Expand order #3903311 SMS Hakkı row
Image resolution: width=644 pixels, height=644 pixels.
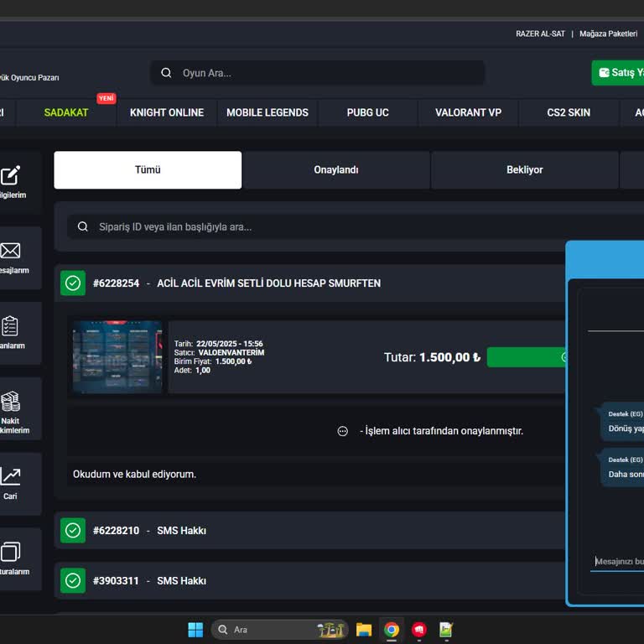click(x=181, y=581)
